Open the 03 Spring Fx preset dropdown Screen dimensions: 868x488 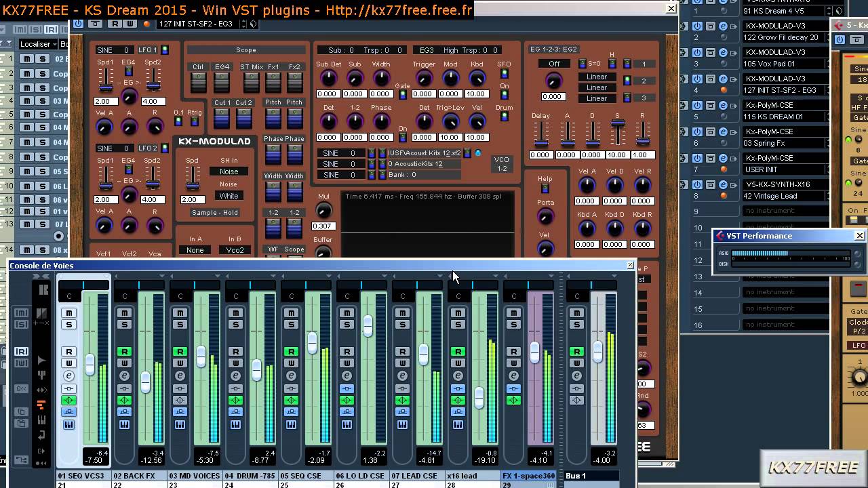point(785,143)
